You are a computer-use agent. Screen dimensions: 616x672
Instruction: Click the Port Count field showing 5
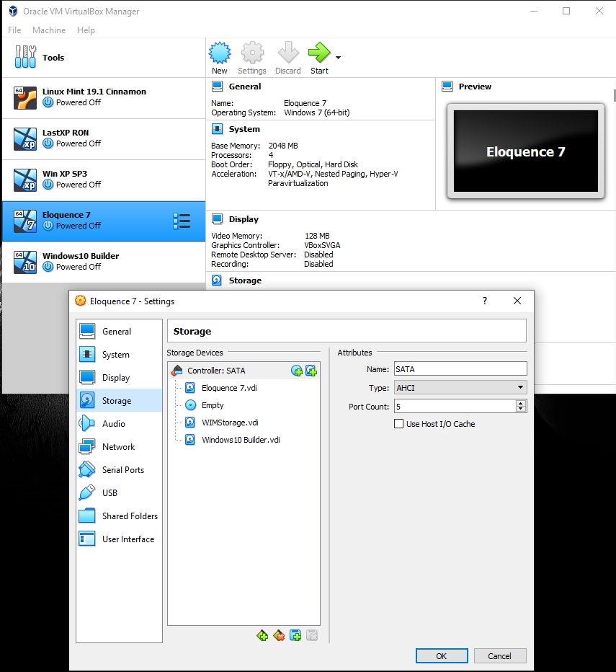(x=455, y=406)
